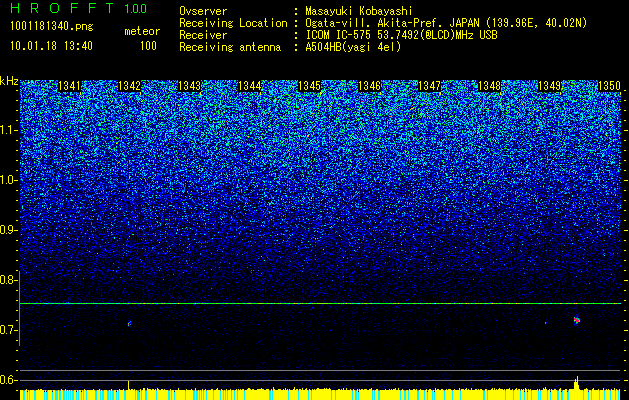
Task: Click the kHz axis unit label
Action: 9,81
